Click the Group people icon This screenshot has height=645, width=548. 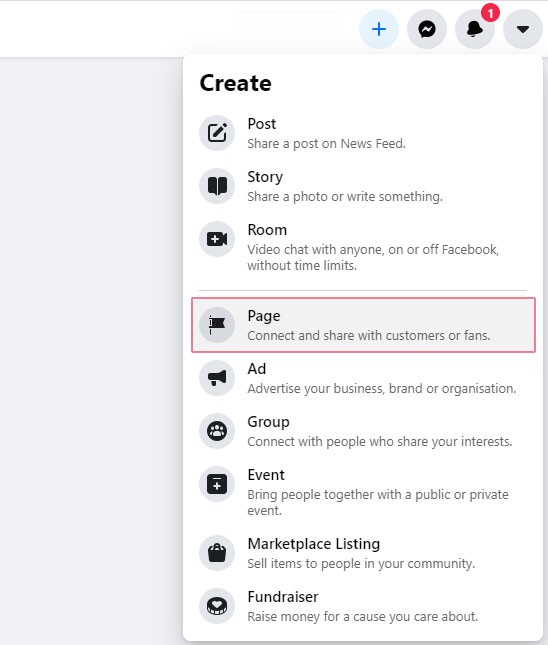(x=217, y=431)
